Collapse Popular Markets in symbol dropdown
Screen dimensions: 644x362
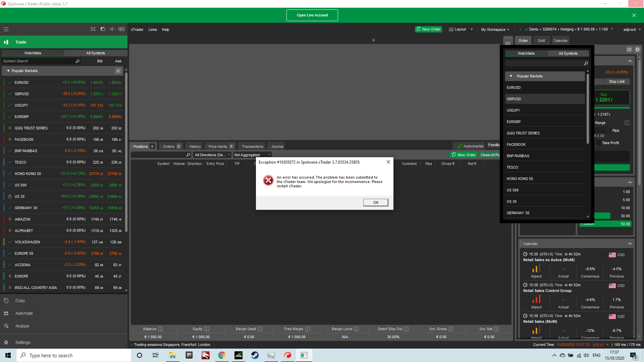(511, 76)
